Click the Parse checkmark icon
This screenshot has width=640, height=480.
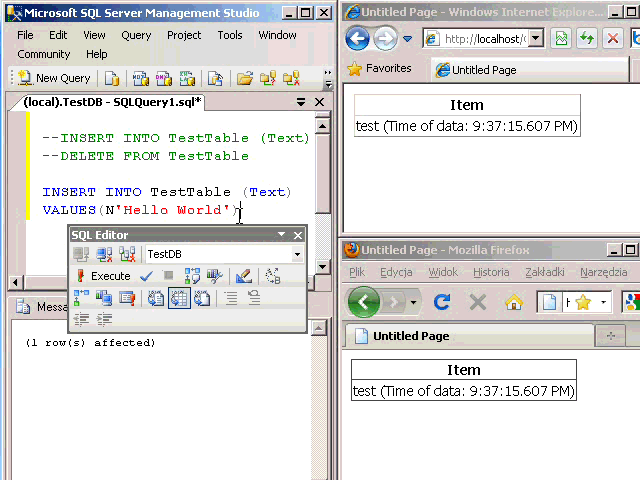pyautogui.click(x=146, y=276)
